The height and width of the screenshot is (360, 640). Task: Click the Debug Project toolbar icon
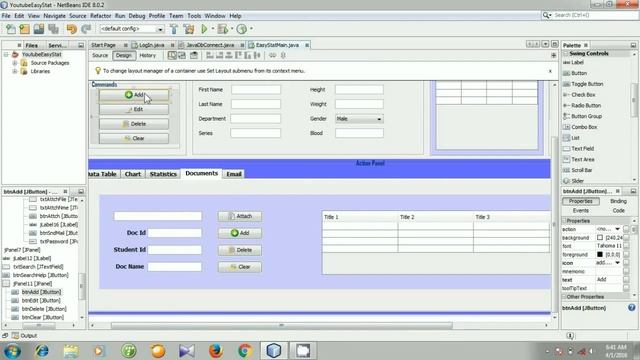[223, 29]
